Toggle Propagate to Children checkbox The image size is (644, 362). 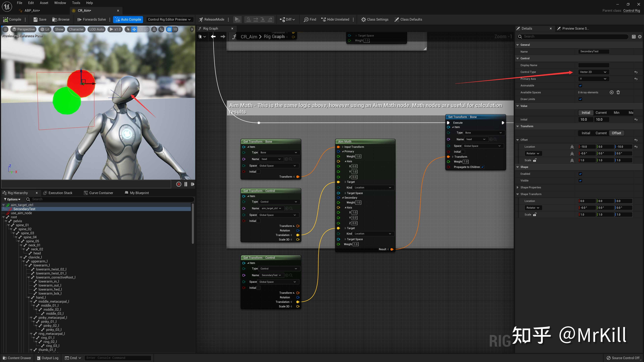coord(482,167)
